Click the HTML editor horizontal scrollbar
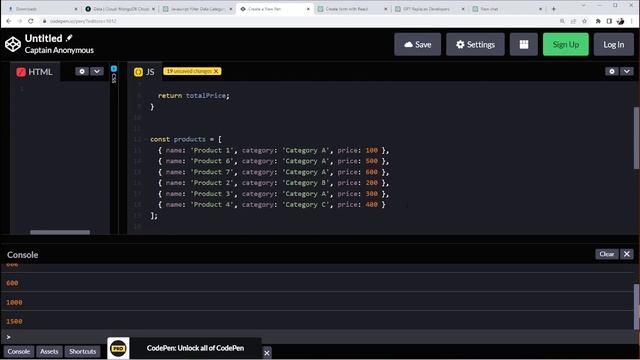Screen dimensions: 640x360 point(60,232)
